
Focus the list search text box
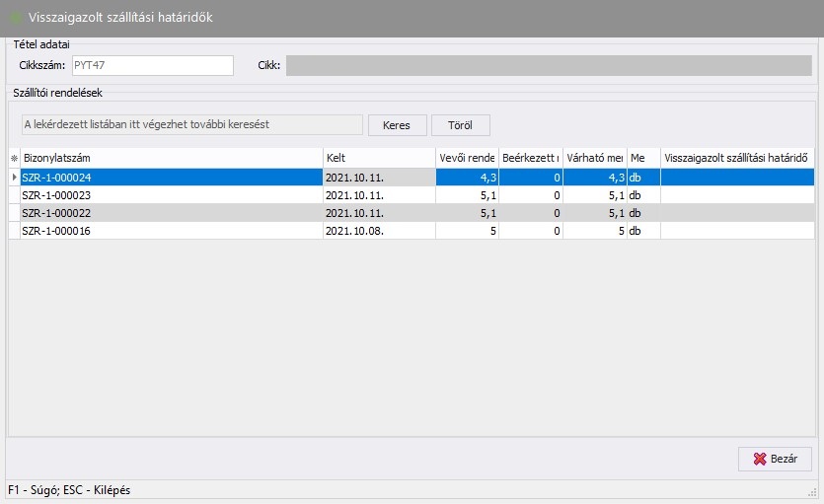191,124
